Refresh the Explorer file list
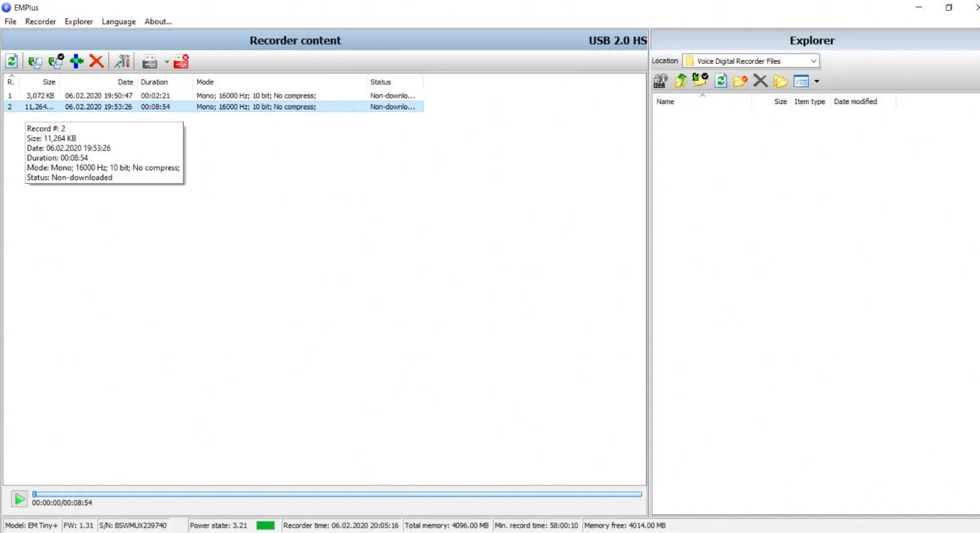 [720, 81]
